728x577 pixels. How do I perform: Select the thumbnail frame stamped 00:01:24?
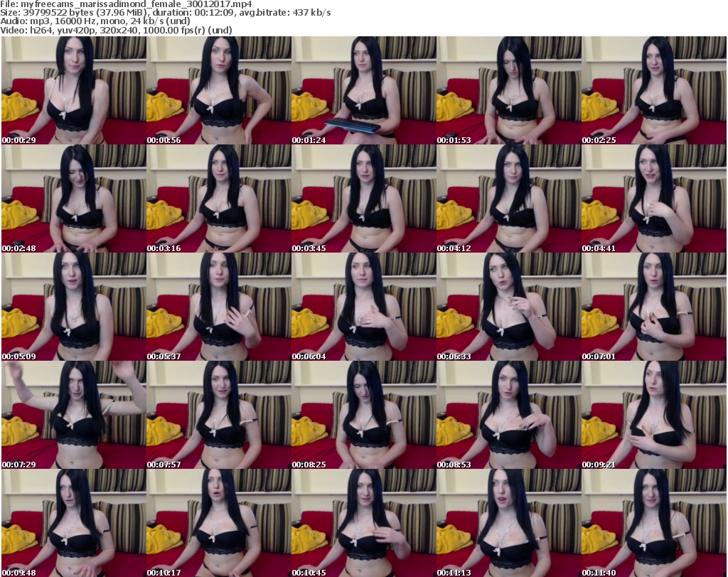(x=363, y=90)
